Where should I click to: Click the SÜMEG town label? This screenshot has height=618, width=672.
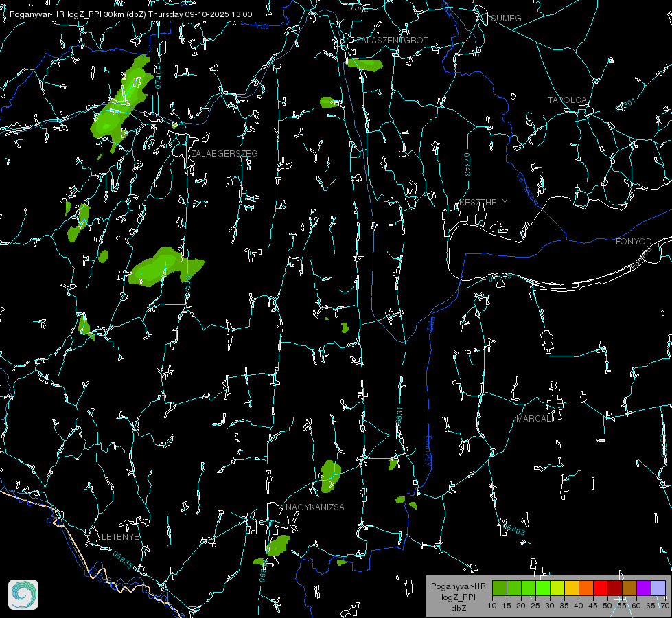pyautogui.click(x=506, y=18)
